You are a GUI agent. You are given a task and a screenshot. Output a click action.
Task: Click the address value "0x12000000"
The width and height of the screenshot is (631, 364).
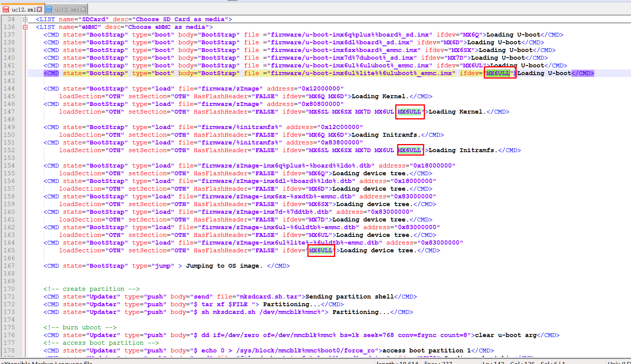tap(321, 89)
